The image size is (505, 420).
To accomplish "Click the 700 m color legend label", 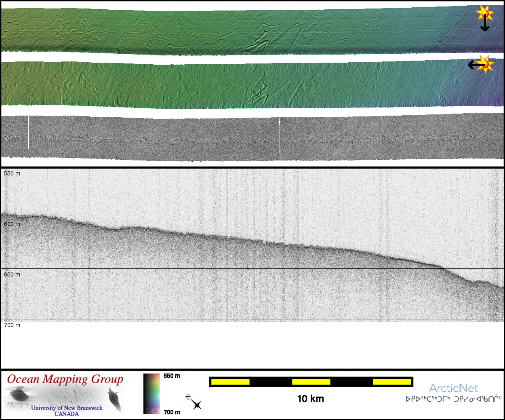I will tap(172, 412).
